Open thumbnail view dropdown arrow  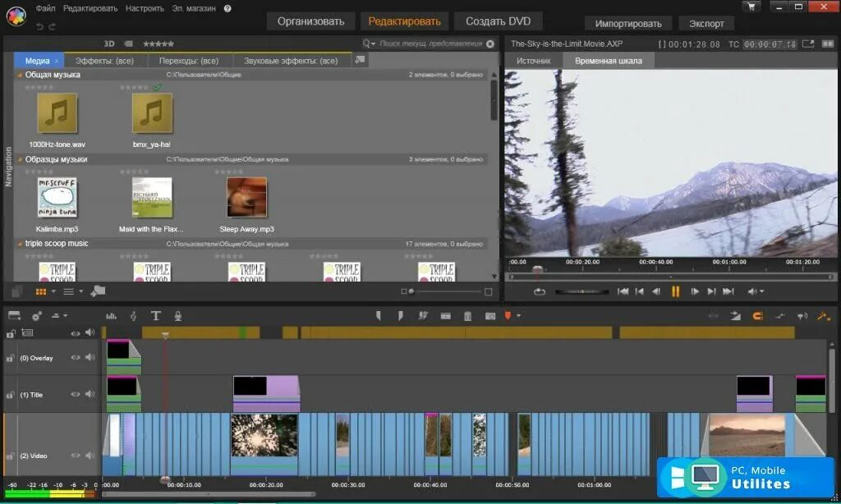coord(53,291)
